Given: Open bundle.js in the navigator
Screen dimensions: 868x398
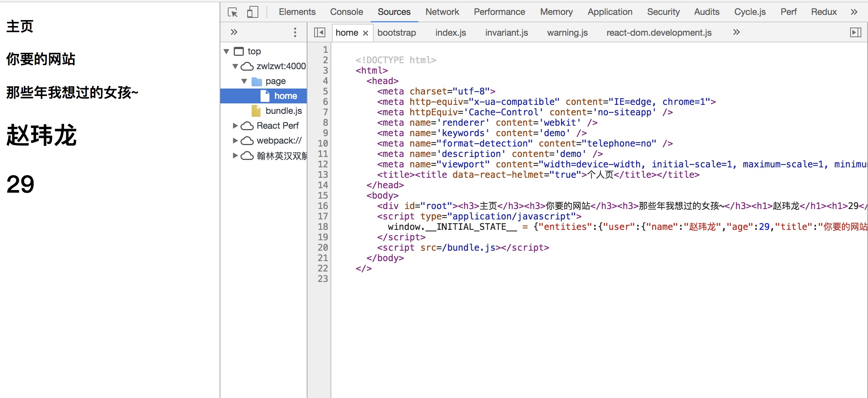Looking at the screenshot, I should (284, 111).
